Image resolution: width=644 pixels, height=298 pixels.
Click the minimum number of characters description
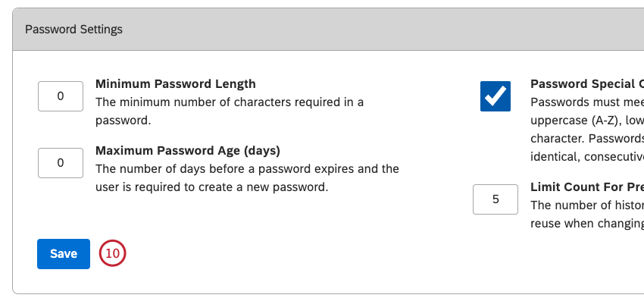click(x=230, y=111)
